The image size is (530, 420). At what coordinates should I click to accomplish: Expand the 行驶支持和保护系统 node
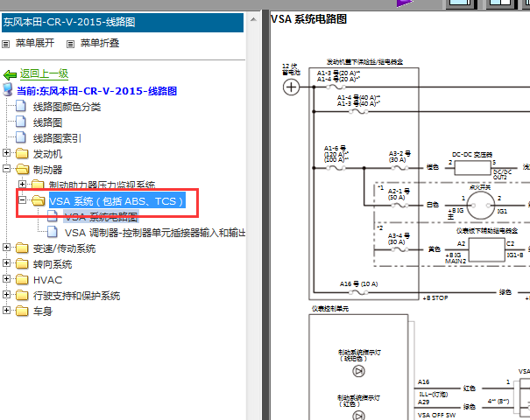(x=6, y=295)
